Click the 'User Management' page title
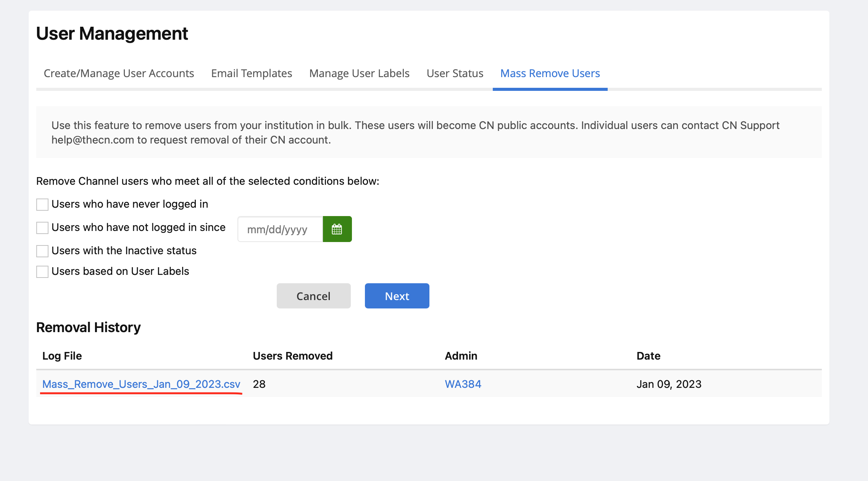 [112, 34]
